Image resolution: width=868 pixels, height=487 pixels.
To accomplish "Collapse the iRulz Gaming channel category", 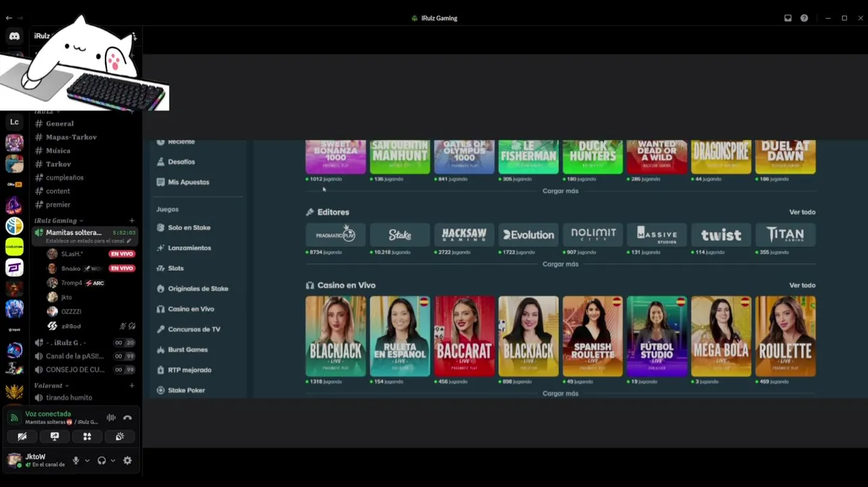I will point(59,221).
